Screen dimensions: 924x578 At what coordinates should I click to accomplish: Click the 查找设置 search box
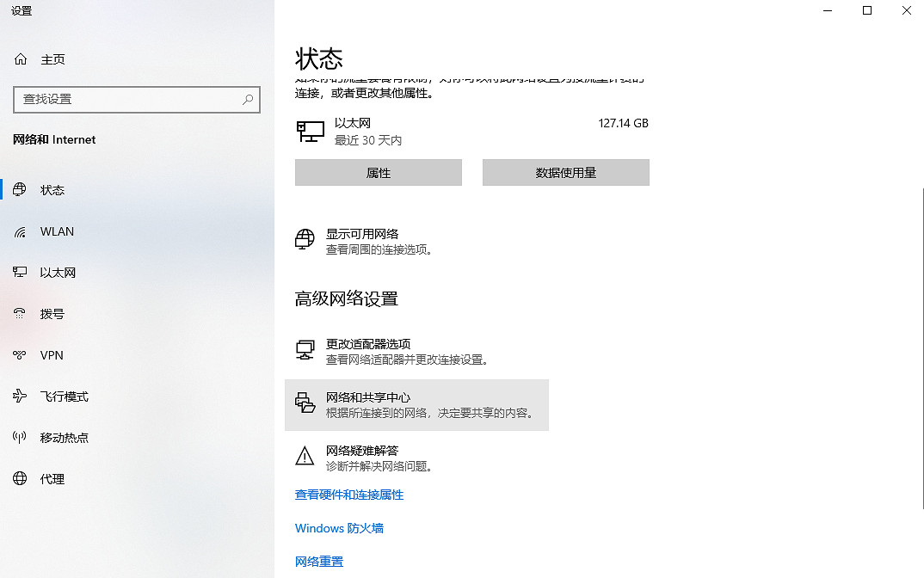tap(137, 100)
